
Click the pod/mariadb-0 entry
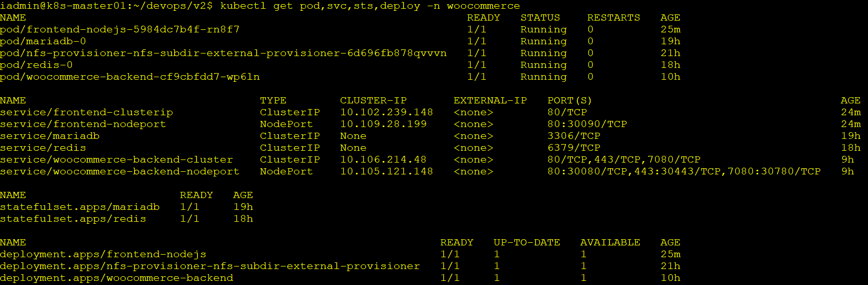click(x=43, y=42)
